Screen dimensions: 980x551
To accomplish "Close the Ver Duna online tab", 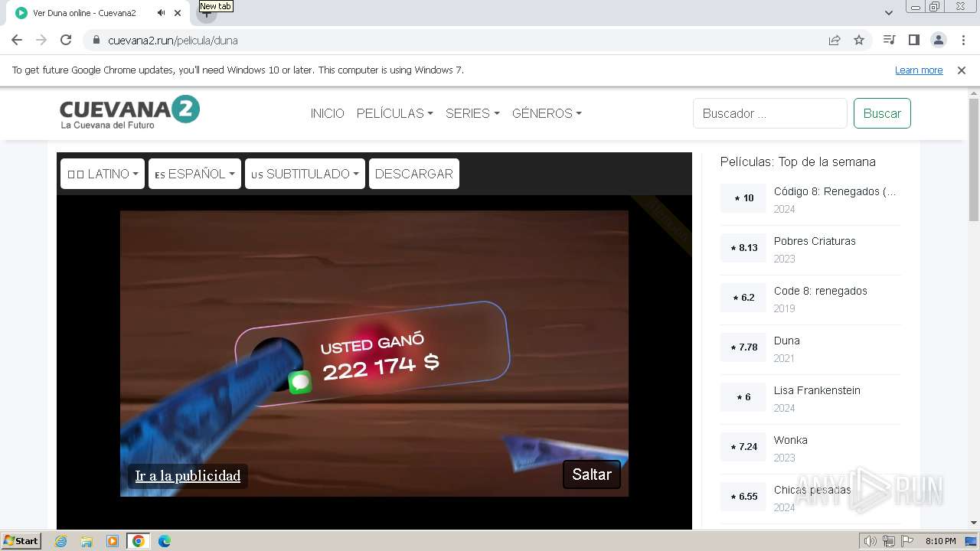I will (x=178, y=13).
